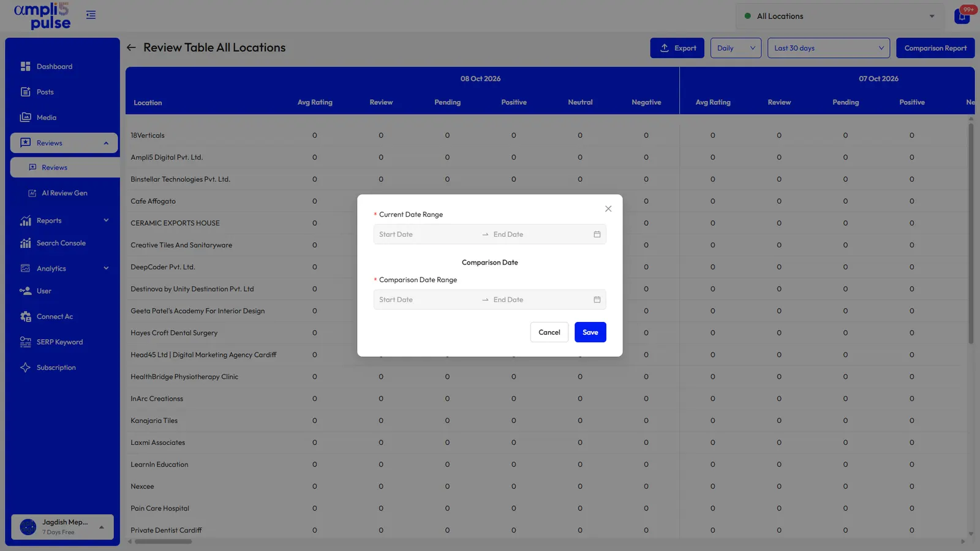Image resolution: width=980 pixels, height=551 pixels.
Task: Open the notifications bell with 99+ badge
Action: (962, 16)
